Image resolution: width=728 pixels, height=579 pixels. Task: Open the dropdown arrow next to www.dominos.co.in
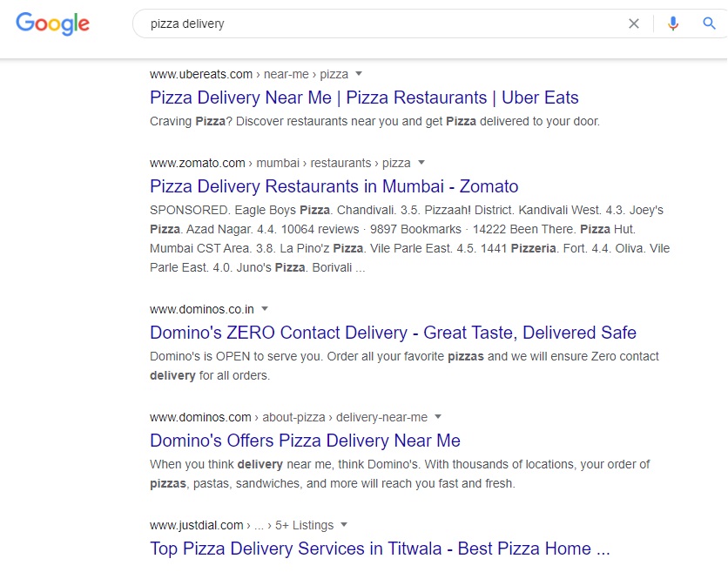[265, 309]
